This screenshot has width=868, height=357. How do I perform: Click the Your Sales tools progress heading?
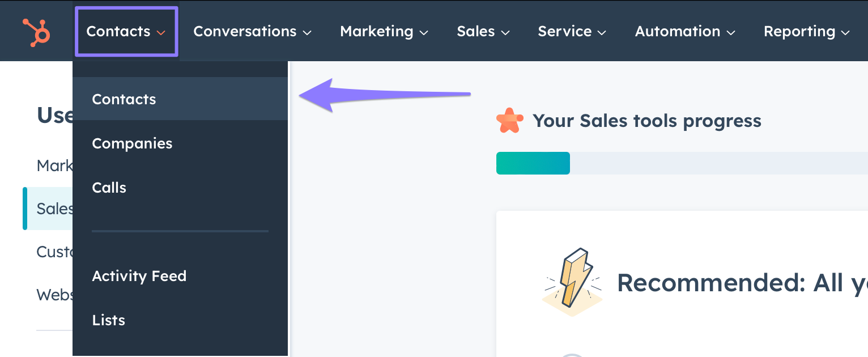pos(646,121)
